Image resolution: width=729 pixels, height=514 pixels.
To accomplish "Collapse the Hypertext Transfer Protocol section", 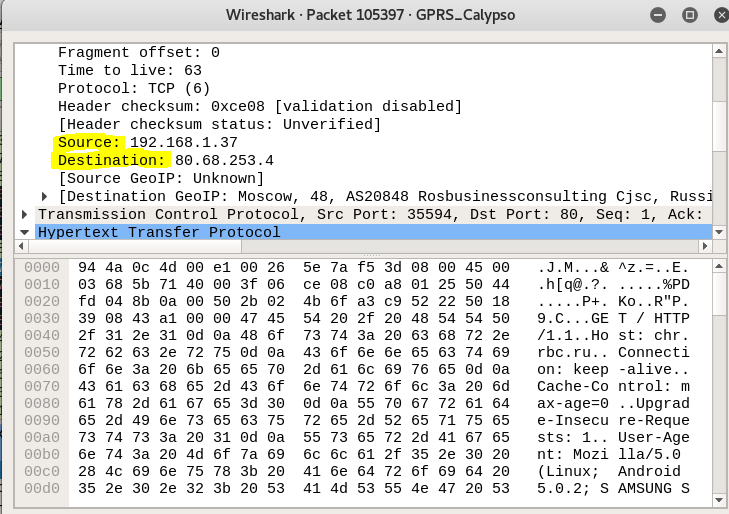I will (24, 232).
